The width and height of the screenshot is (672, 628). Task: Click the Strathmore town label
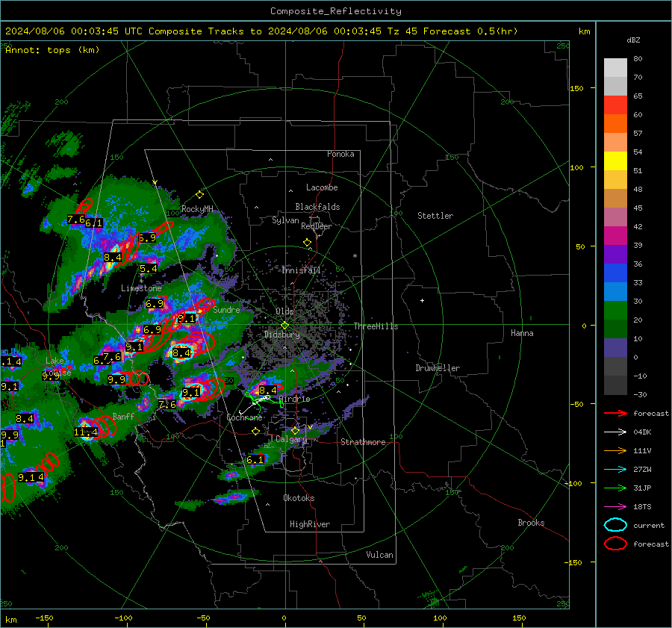pyautogui.click(x=363, y=442)
